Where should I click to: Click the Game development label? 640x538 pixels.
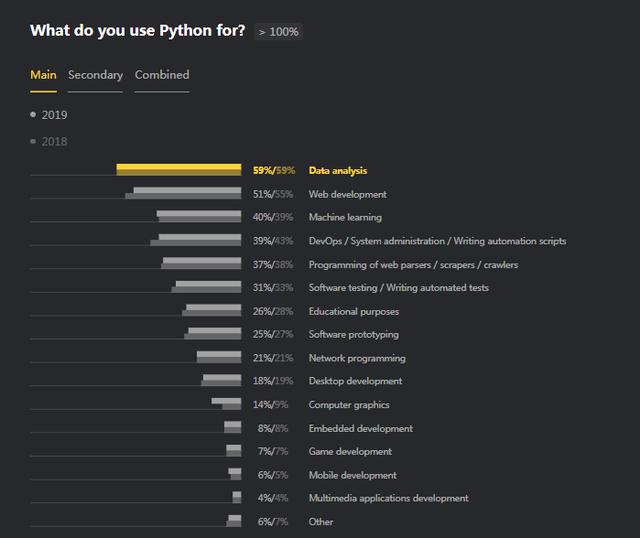point(350,451)
